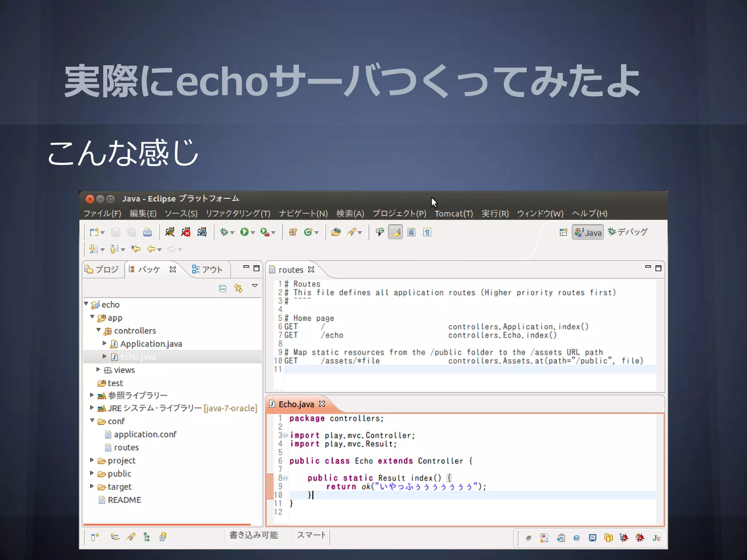Toggle the Block Selection mode icon
Screen dimensions: 747x560
click(411, 232)
